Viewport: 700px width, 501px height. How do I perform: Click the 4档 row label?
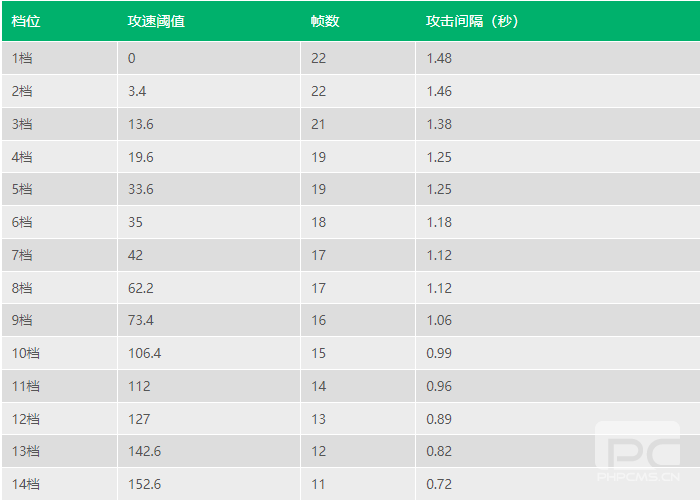coord(22,157)
